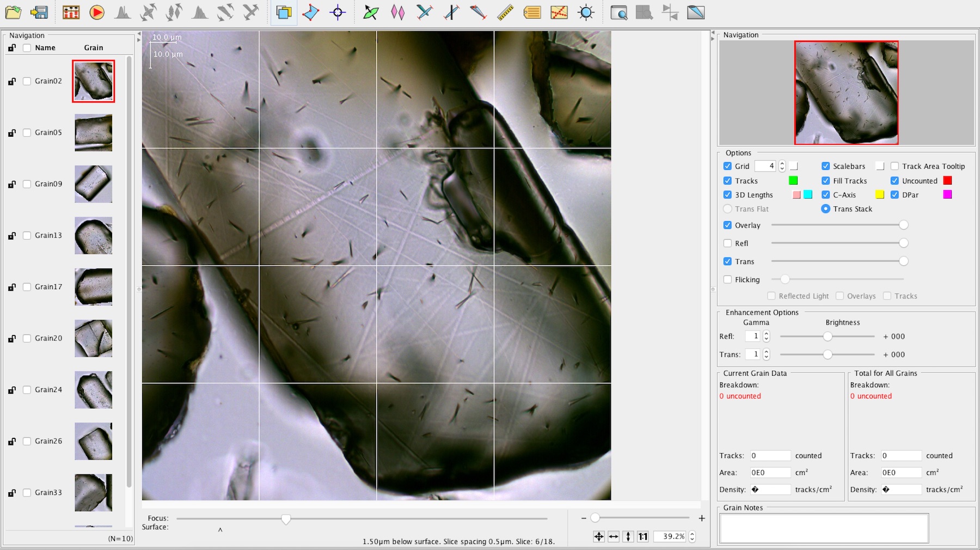Select the Trans Stack radio button
The width and height of the screenshot is (980, 550).
825,209
